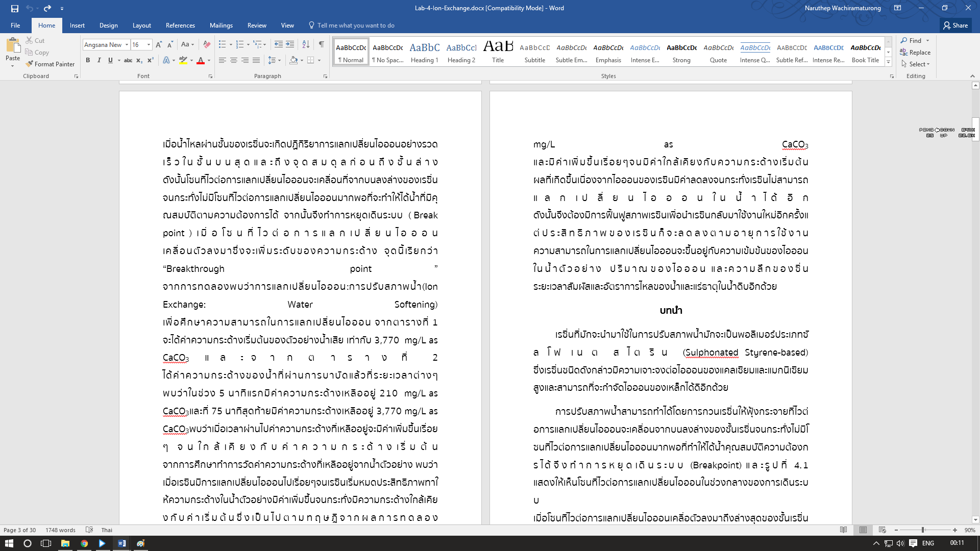This screenshot has width=980, height=551.
Task: Toggle show paragraph marks
Action: pyautogui.click(x=322, y=45)
